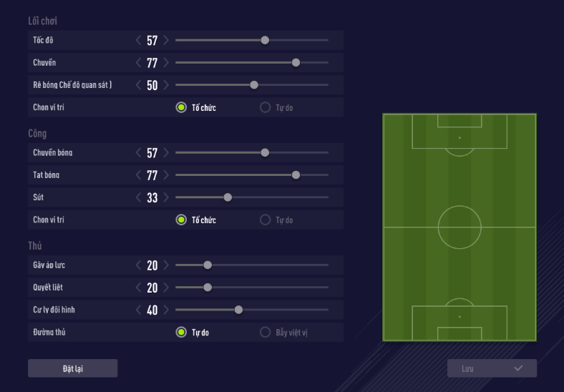564x392 pixels.
Task: Decrease the Chuyền value under Lối chơi
Action: point(139,63)
